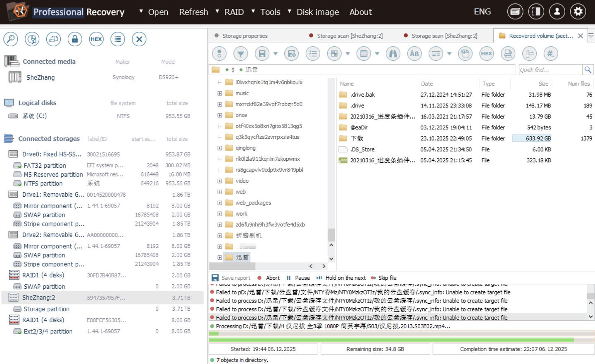The width and height of the screenshot is (595, 364).
Task: Click the storage scan magnifier icon
Action: (x=11, y=39)
